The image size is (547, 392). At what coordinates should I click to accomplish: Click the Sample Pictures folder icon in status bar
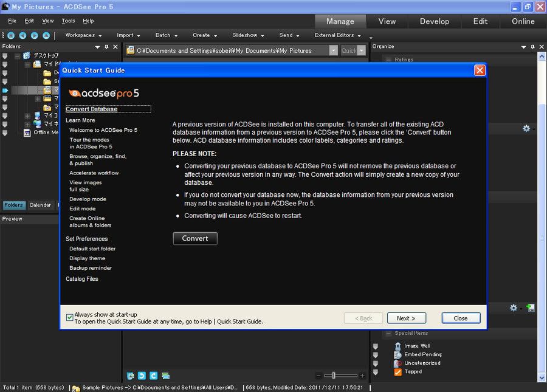pyautogui.click(x=76, y=388)
